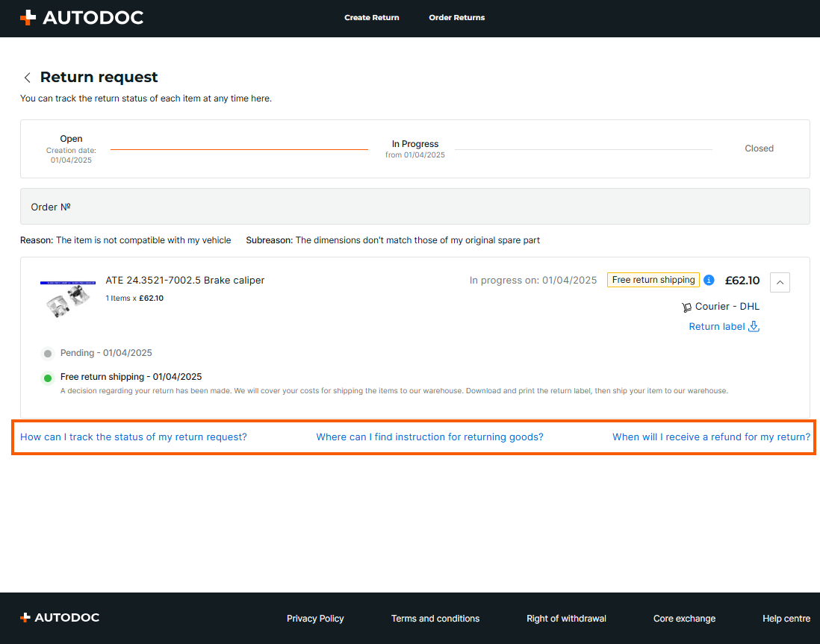Open Privacy Policy in the footer
820x644 pixels.
315,619
